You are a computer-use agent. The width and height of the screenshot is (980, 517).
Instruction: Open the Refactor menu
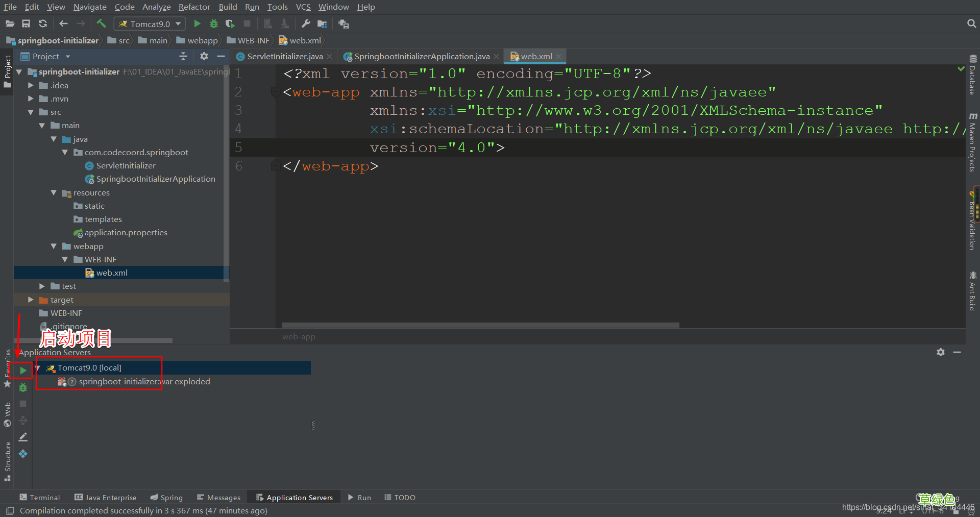click(x=194, y=7)
